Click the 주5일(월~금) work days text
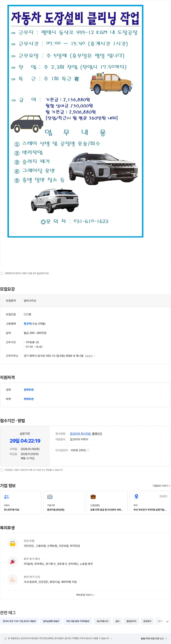The height and width of the screenshot is (644, 171). [x=32, y=342]
